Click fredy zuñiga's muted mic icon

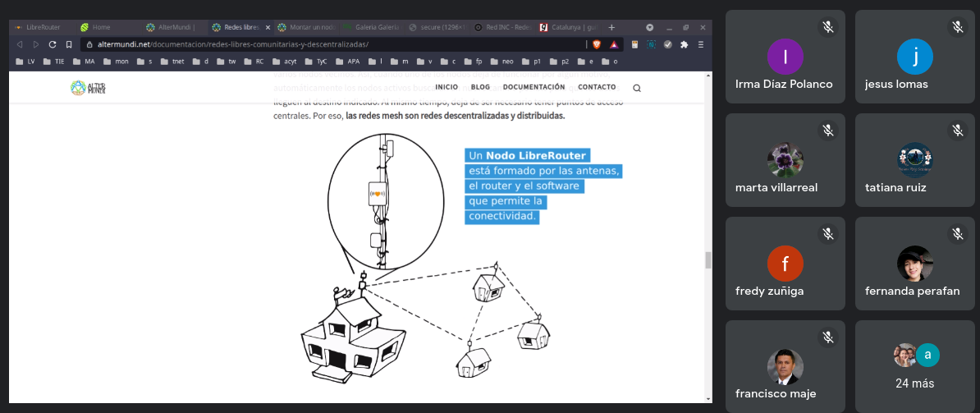(828, 234)
